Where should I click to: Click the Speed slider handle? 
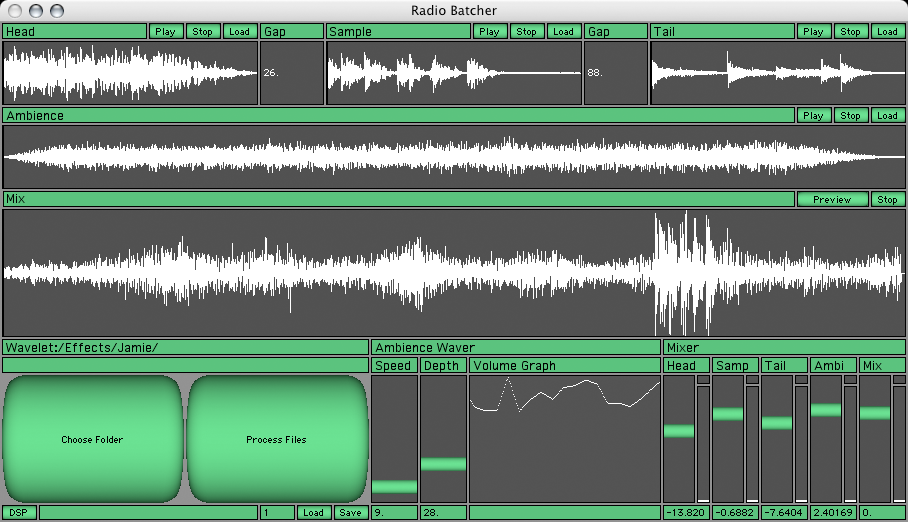tap(394, 486)
